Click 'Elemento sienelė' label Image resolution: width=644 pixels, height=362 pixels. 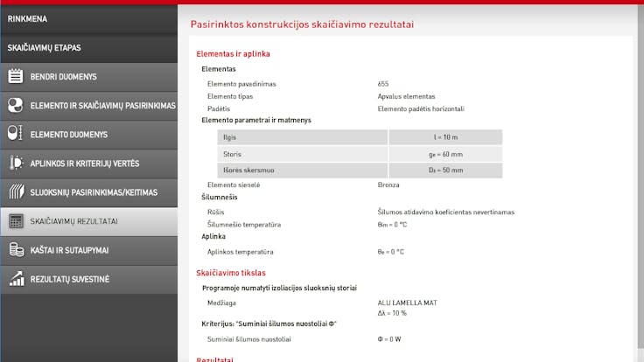[x=234, y=184]
